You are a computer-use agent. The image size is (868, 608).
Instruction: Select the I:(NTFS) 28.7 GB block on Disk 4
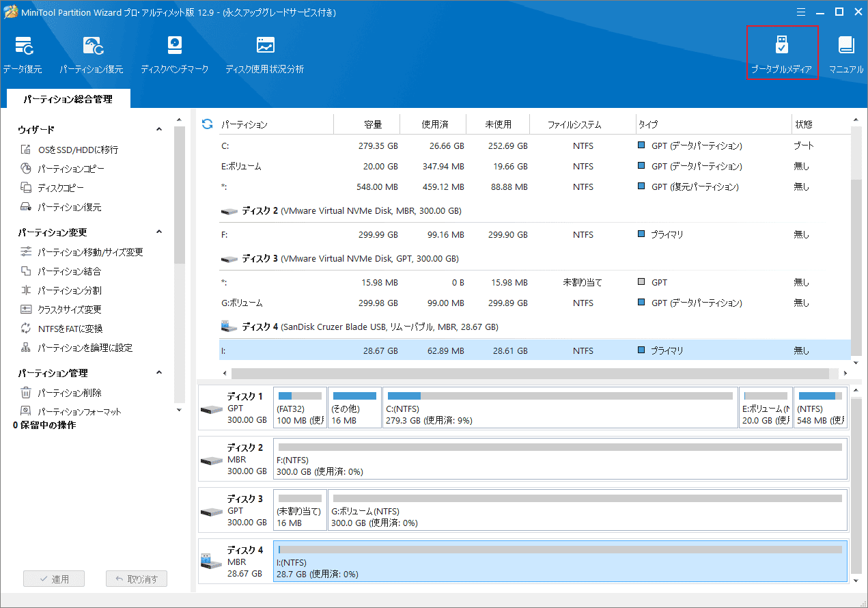[x=560, y=562]
